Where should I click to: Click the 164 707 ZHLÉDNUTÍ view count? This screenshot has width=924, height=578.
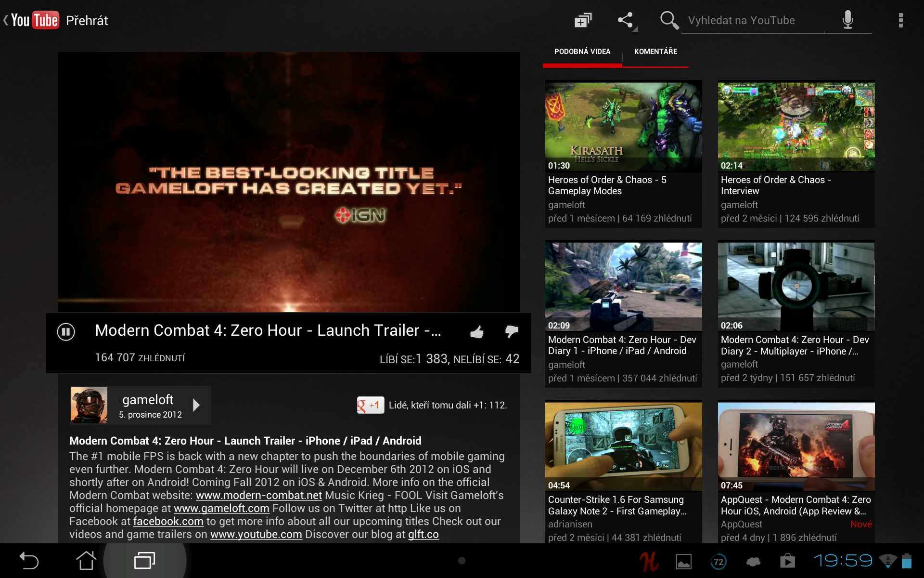point(140,358)
